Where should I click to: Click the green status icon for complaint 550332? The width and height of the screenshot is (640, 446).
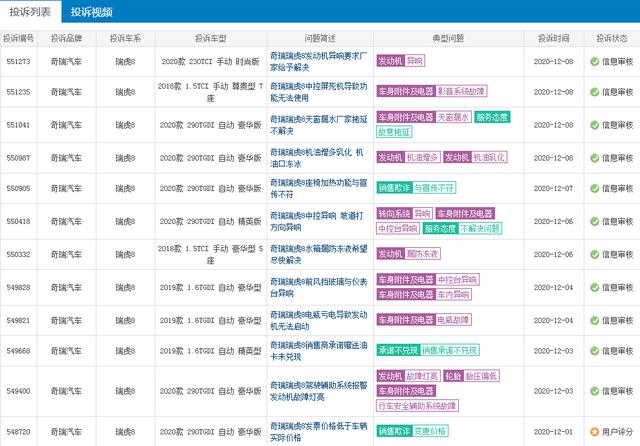tap(594, 255)
